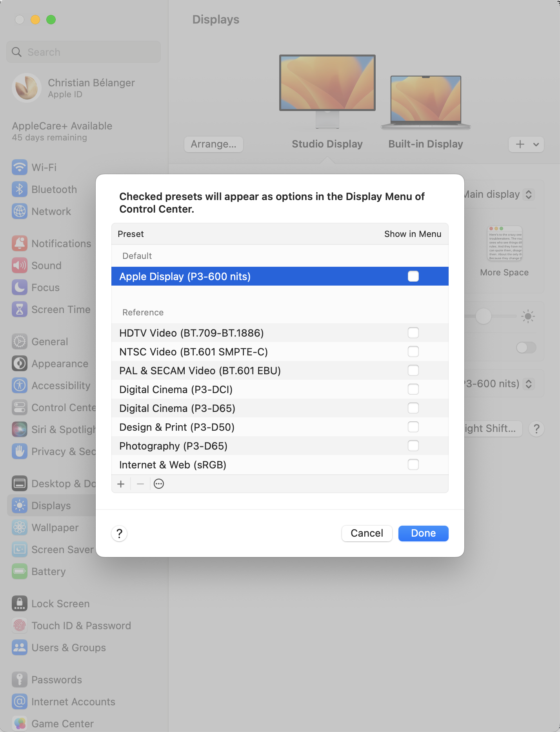This screenshot has width=560, height=732.
Task: Adjust the brightness slider knob
Action: pos(484,316)
